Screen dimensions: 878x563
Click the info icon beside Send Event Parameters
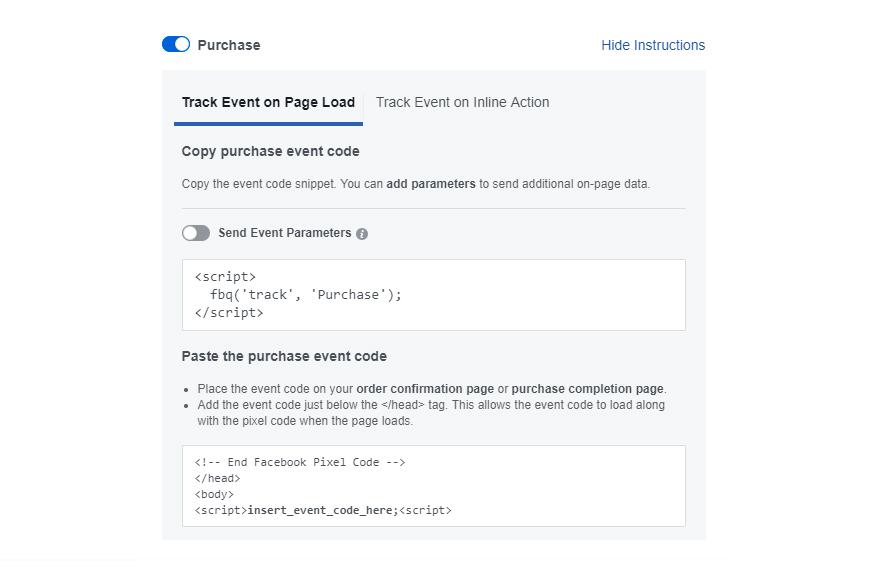click(x=362, y=234)
